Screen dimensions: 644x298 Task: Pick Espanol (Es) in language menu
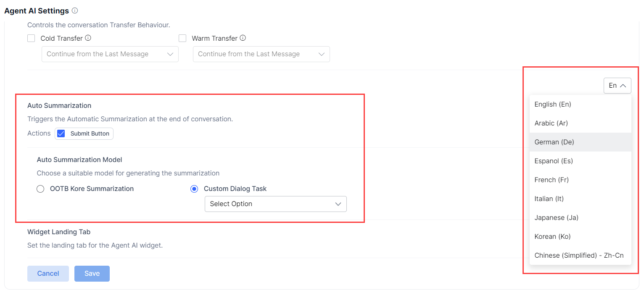click(x=554, y=161)
